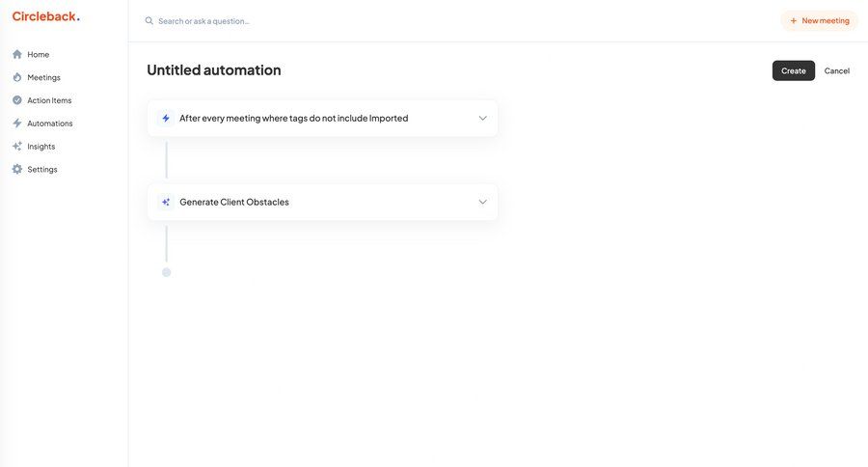The image size is (868, 467).
Task: Open Insights from the sidebar menu
Action: pyautogui.click(x=41, y=147)
